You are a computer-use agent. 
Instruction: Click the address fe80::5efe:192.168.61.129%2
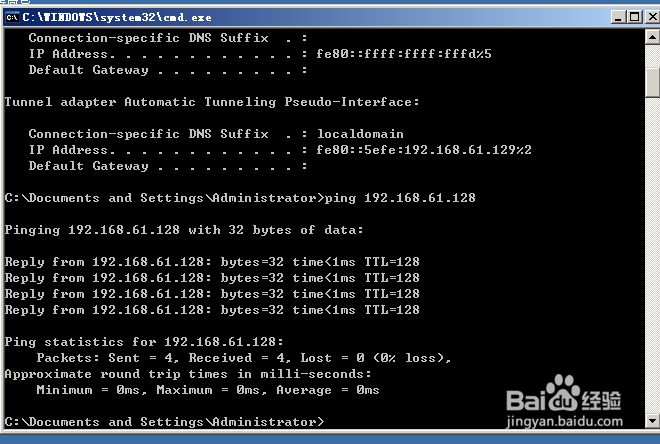click(424, 150)
